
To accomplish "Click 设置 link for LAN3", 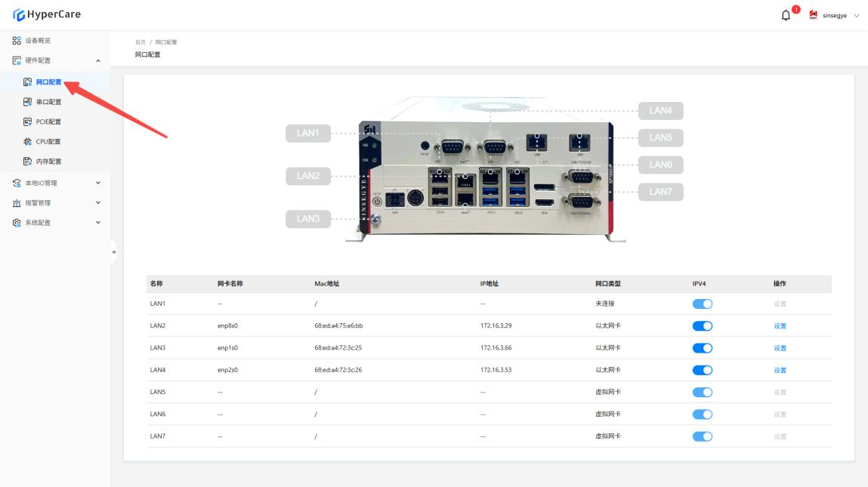I will pyautogui.click(x=780, y=348).
